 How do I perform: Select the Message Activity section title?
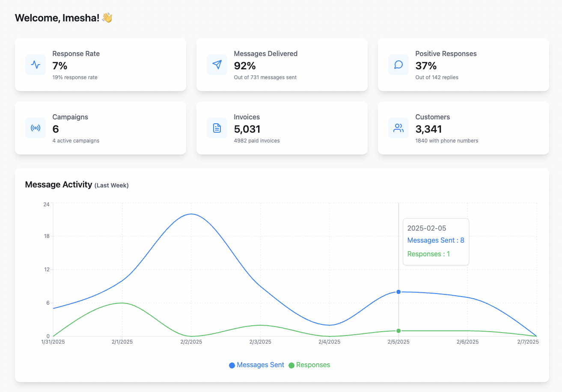59,184
